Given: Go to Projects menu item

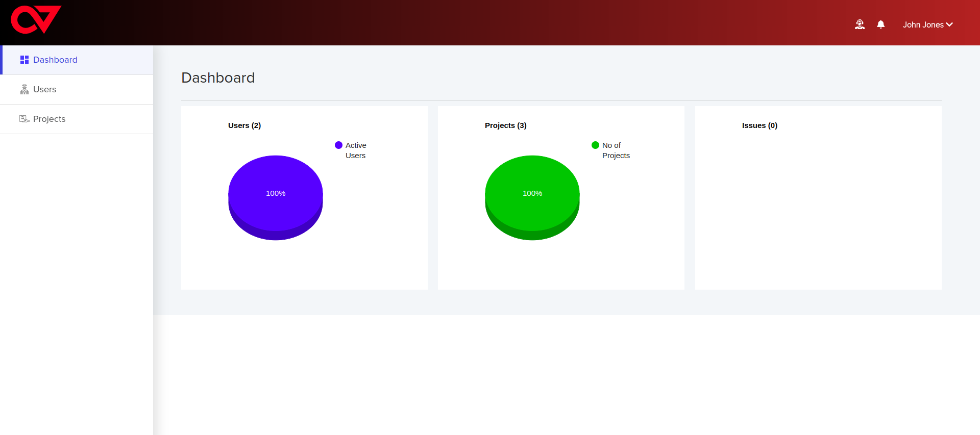Looking at the screenshot, I should pyautogui.click(x=77, y=119).
